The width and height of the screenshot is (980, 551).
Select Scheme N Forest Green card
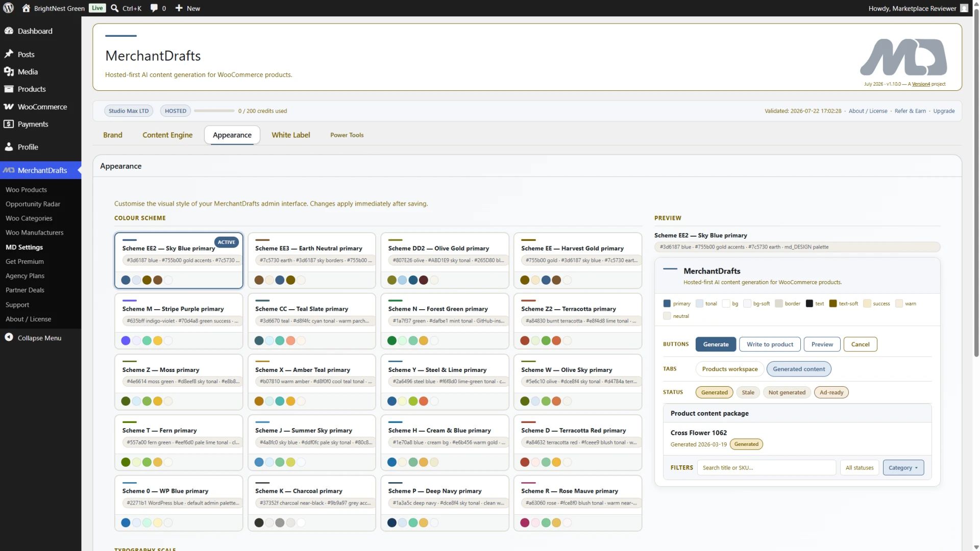pos(445,321)
